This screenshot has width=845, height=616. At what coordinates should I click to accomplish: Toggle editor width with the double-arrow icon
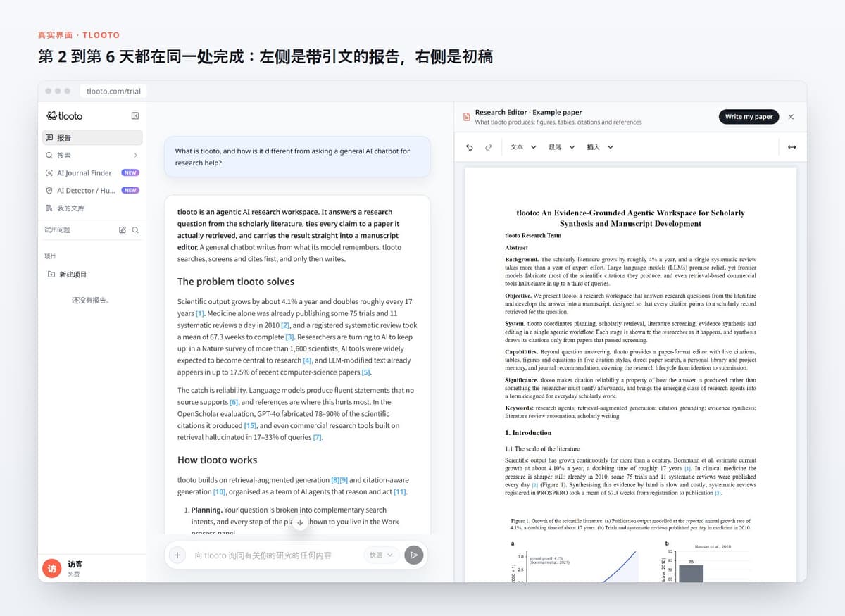[x=791, y=147]
